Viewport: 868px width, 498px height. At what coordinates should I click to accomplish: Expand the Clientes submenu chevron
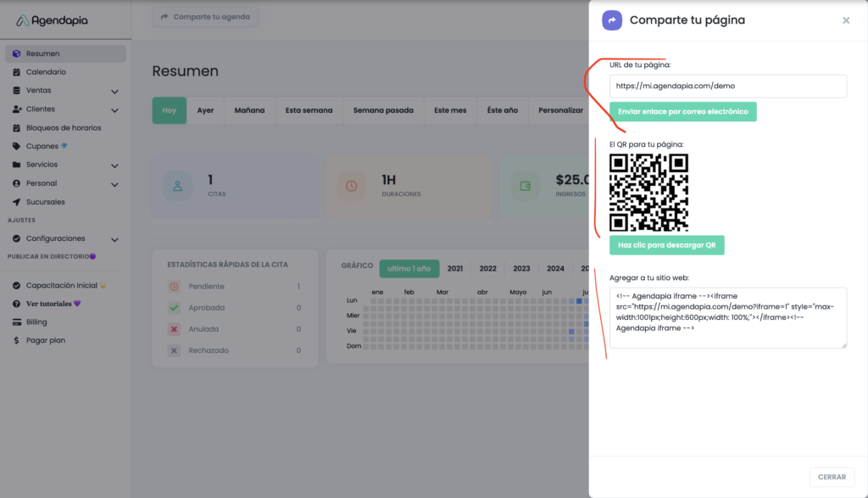[114, 109]
